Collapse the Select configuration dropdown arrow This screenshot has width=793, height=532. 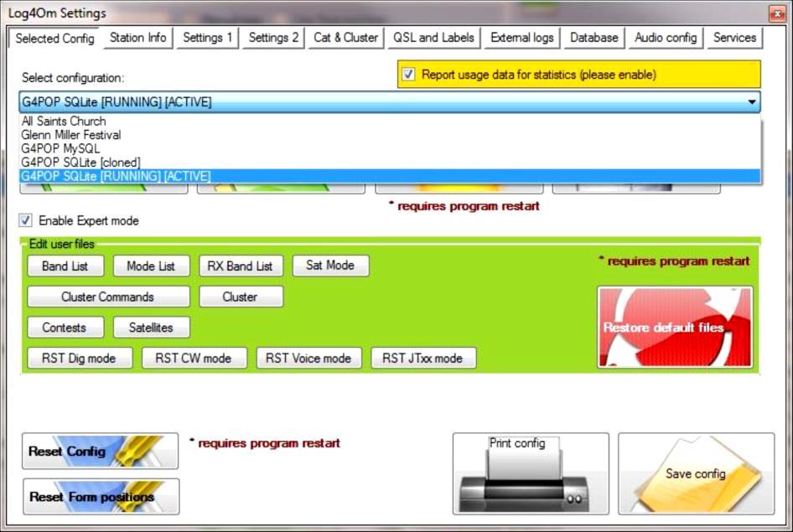point(752,102)
